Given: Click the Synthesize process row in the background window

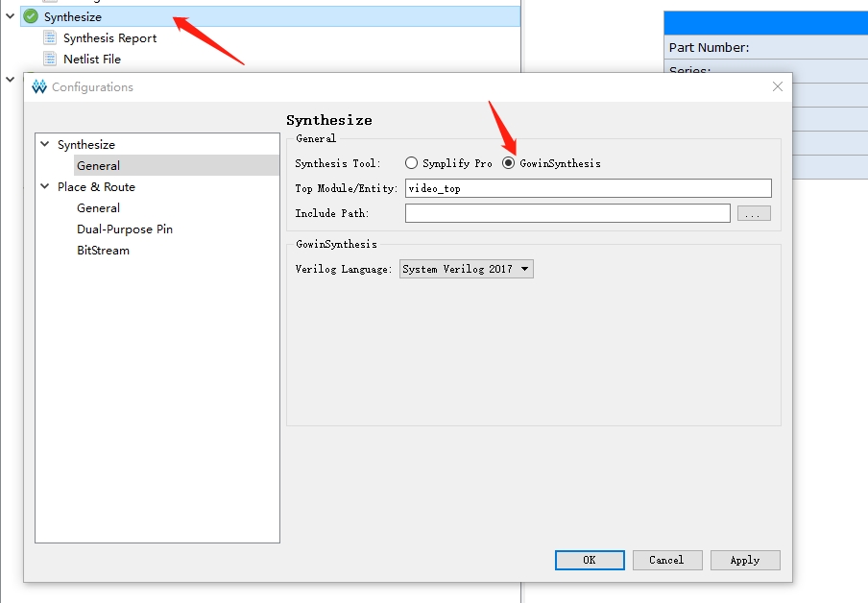Looking at the screenshot, I should 270,16.
